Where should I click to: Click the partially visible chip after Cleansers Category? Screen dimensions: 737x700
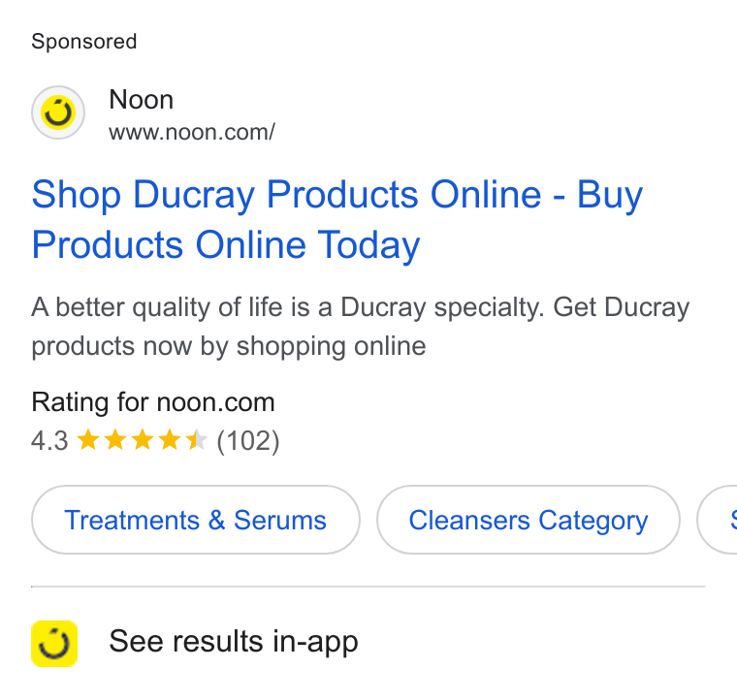(x=718, y=520)
